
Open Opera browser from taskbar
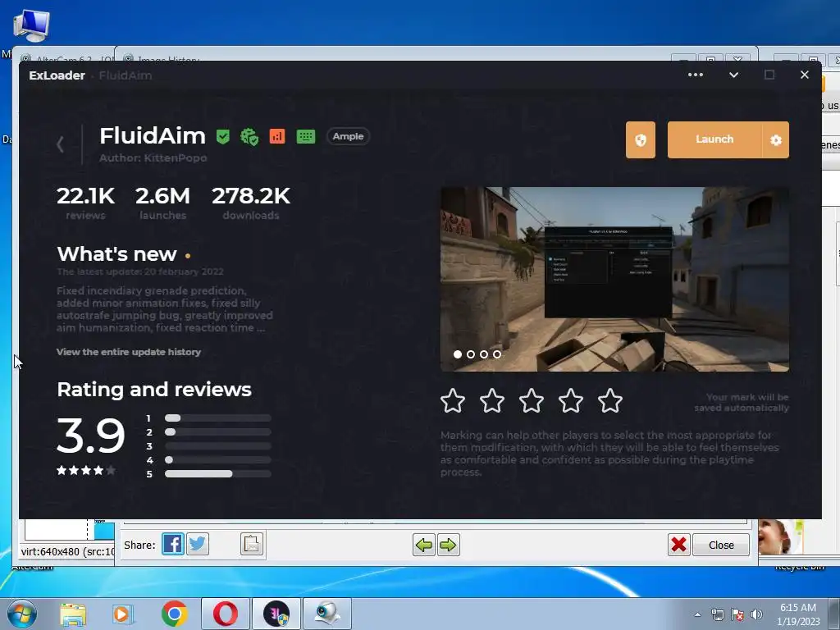click(x=226, y=614)
